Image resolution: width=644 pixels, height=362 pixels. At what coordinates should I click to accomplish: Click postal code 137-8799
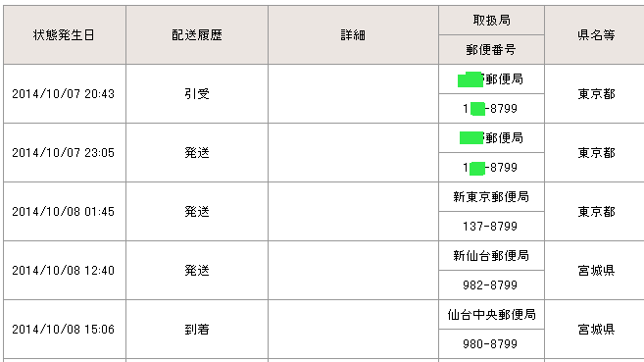pyautogui.click(x=490, y=227)
